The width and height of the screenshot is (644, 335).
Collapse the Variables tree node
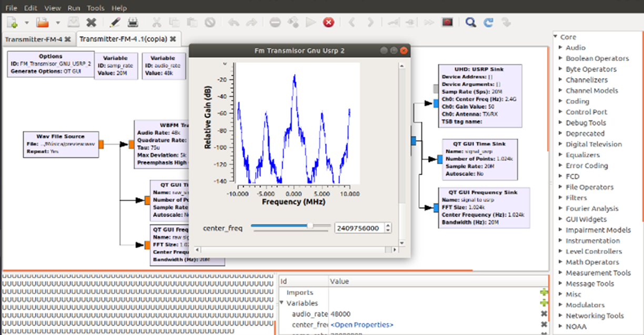282,303
